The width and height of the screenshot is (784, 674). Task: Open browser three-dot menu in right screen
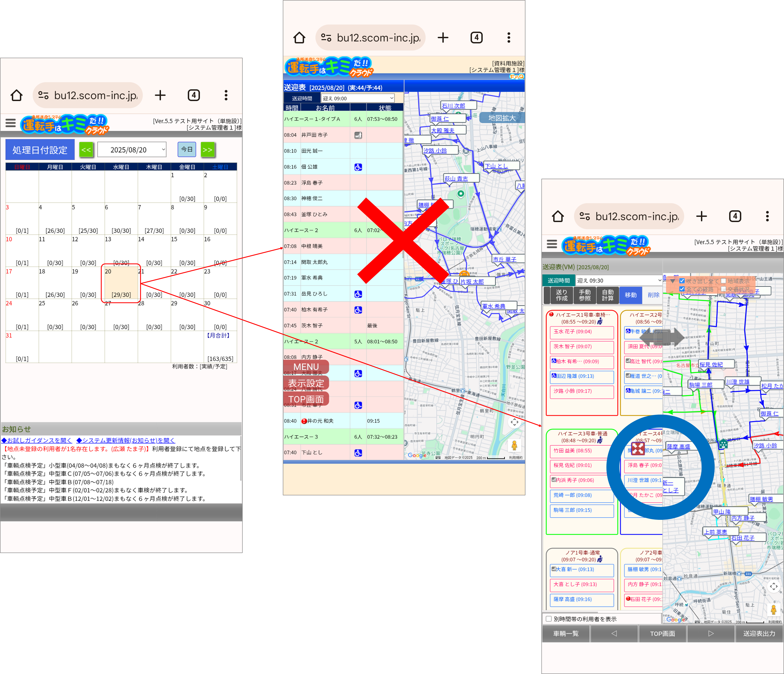[767, 216]
